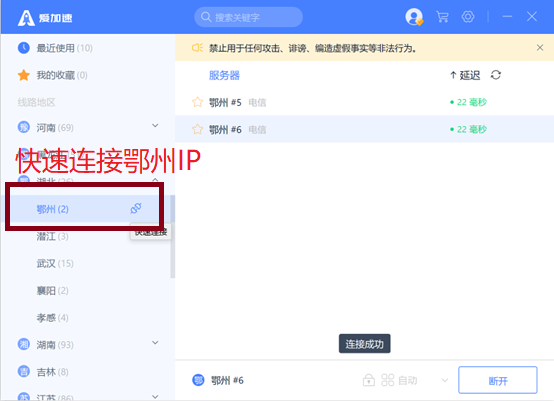Favorite the 鄂州 #5 server star
The image size is (554, 401).
(x=198, y=102)
